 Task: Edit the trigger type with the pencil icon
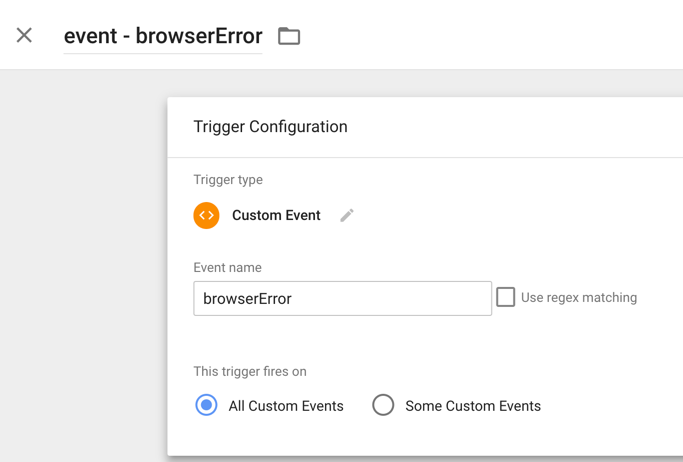click(x=347, y=215)
